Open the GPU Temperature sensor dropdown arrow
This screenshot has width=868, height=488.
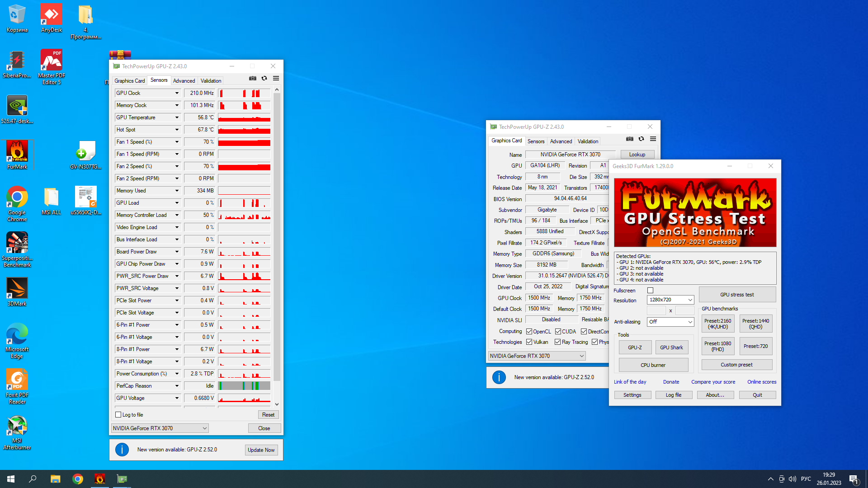coord(177,117)
